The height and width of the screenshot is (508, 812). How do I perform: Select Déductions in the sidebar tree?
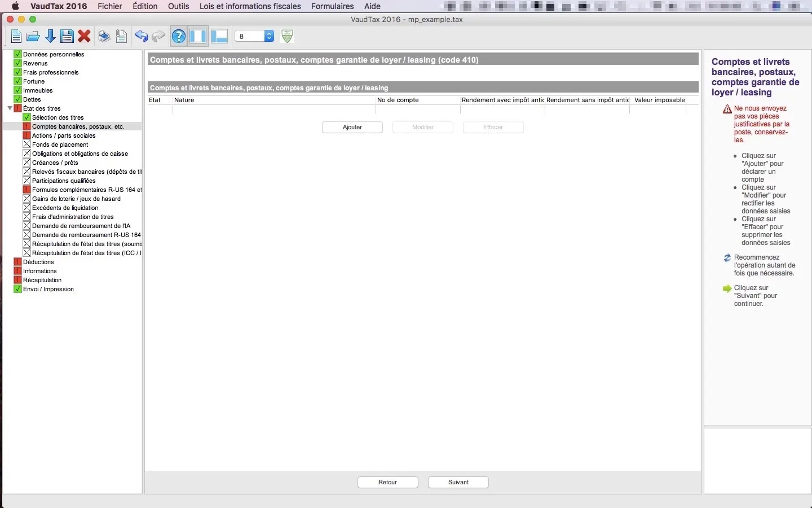[x=38, y=262]
